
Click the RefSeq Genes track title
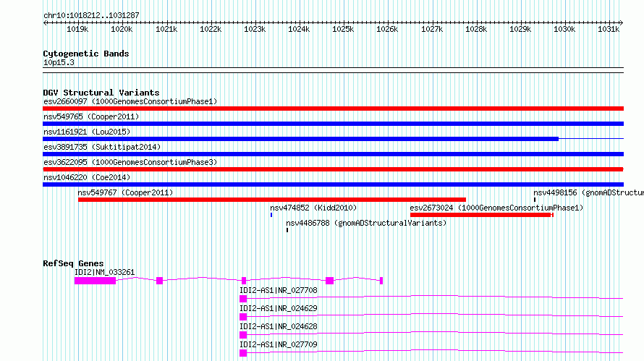click(73, 263)
